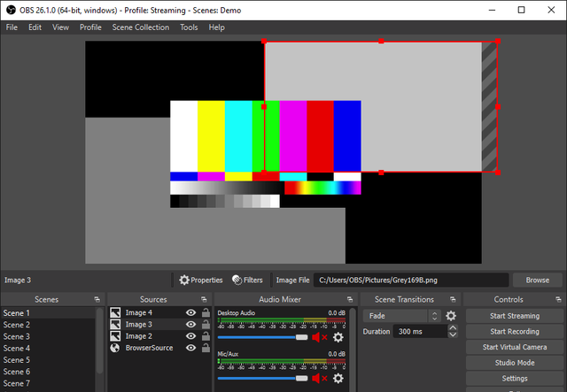Open Filters for Image 3

pyautogui.click(x=247, y=280)
